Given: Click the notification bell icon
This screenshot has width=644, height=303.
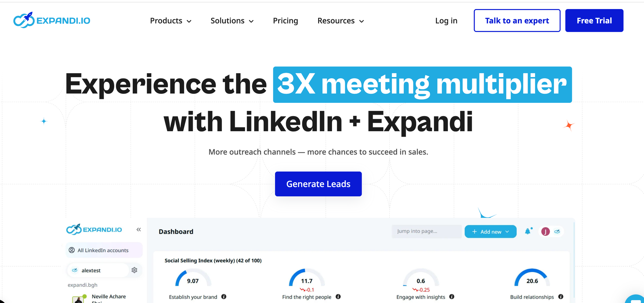Looking at the screenshot, I should pos(528,231).
